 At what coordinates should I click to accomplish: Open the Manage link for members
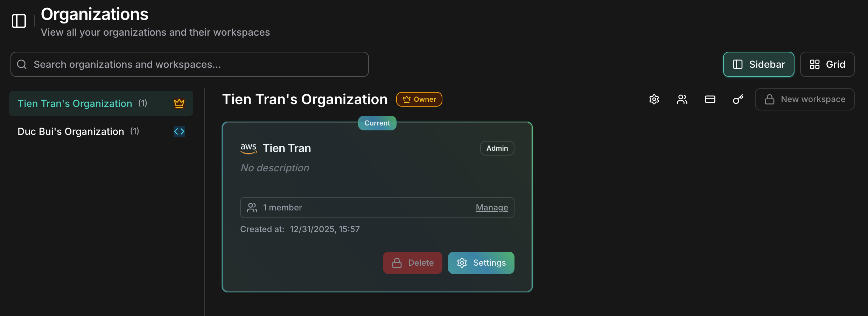[491, 207]
